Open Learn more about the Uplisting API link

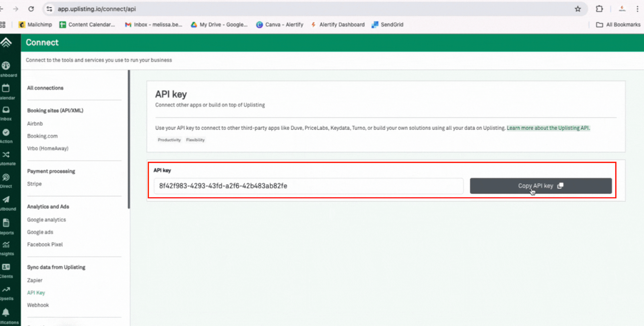pos(548,128)
